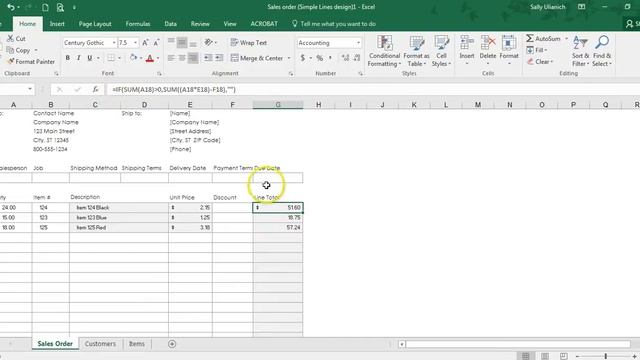Click the Accounting dollar sign format icon
640x360 pixels.
(302, 58)
